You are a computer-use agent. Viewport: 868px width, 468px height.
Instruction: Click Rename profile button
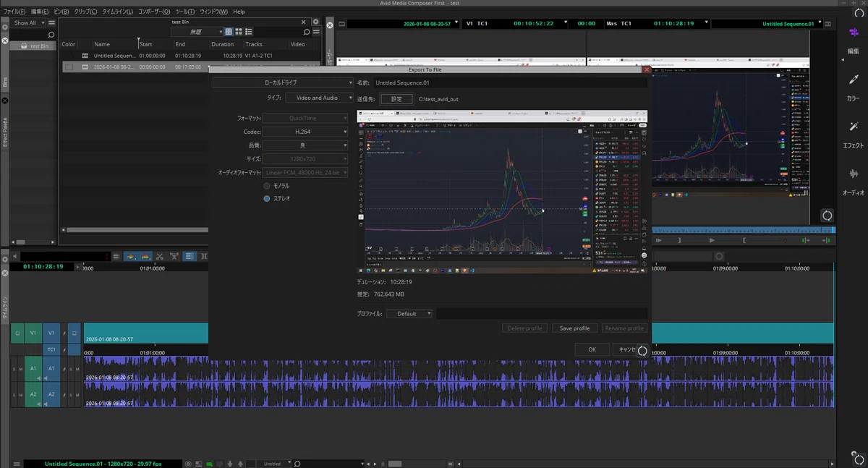click(x=624, y=328)
